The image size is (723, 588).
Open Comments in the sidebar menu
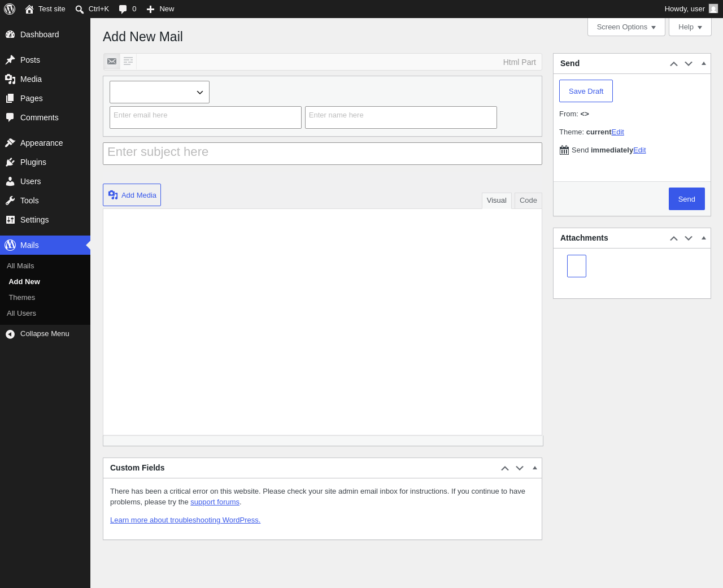click(45, 117)
